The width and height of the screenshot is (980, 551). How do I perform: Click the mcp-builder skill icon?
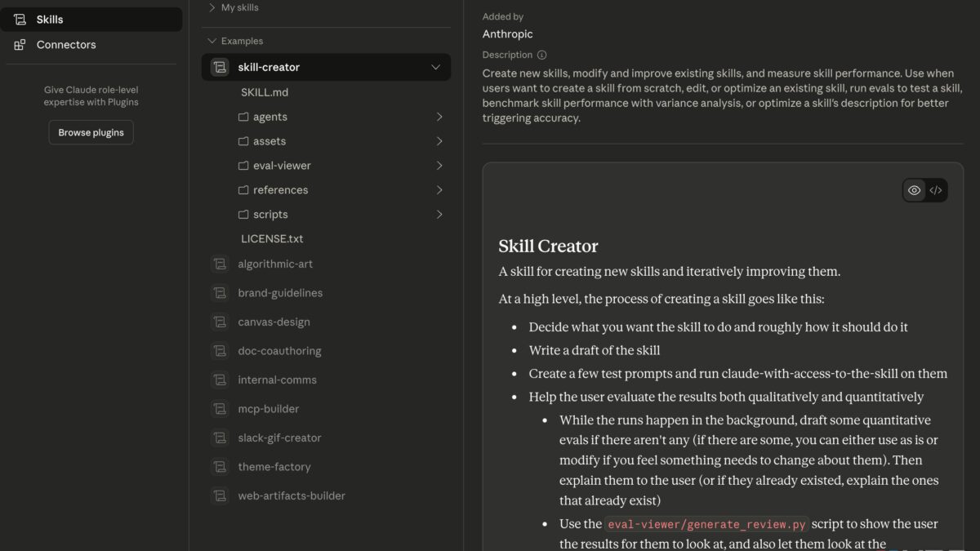219,409
